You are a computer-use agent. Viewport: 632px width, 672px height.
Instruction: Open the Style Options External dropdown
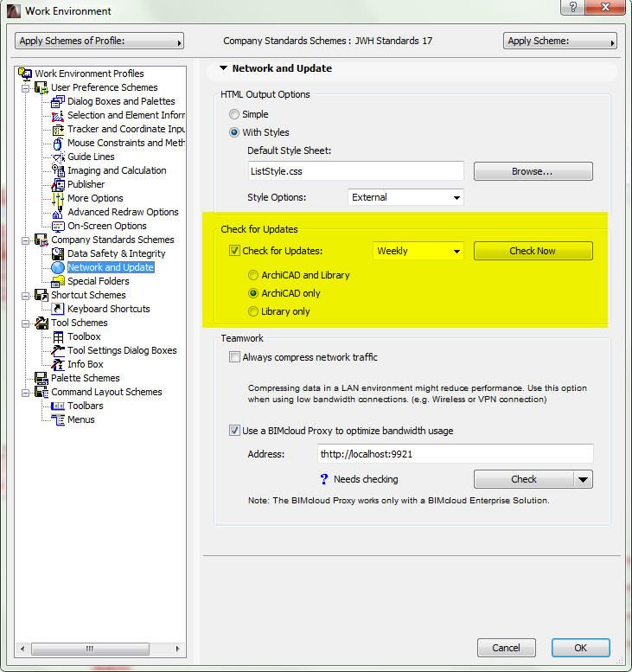(x=405, y=197)
